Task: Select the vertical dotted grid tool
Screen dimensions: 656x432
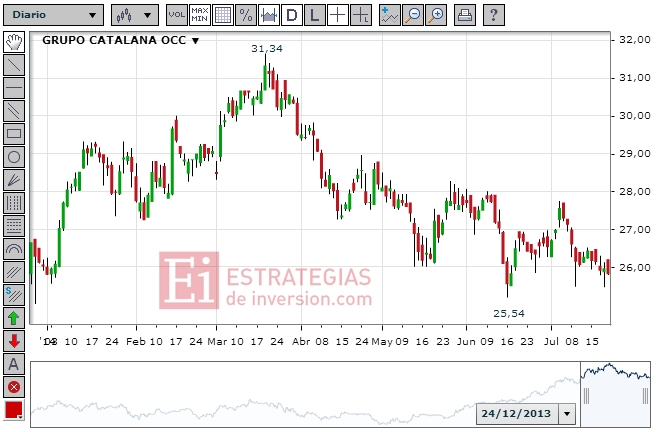Action: (14, 203)
